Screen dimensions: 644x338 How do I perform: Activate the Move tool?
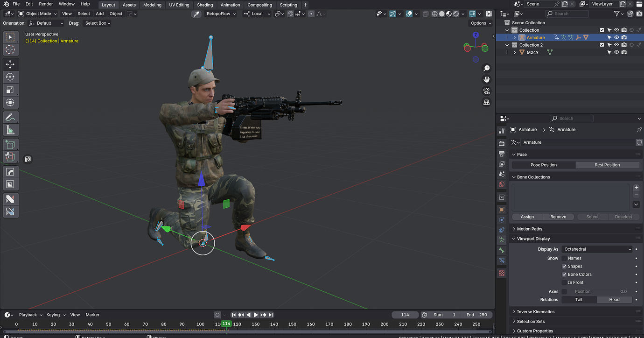10,64
